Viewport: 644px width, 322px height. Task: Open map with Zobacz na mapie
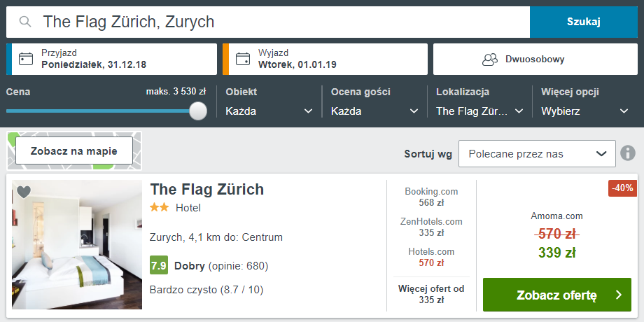[74, 150]
